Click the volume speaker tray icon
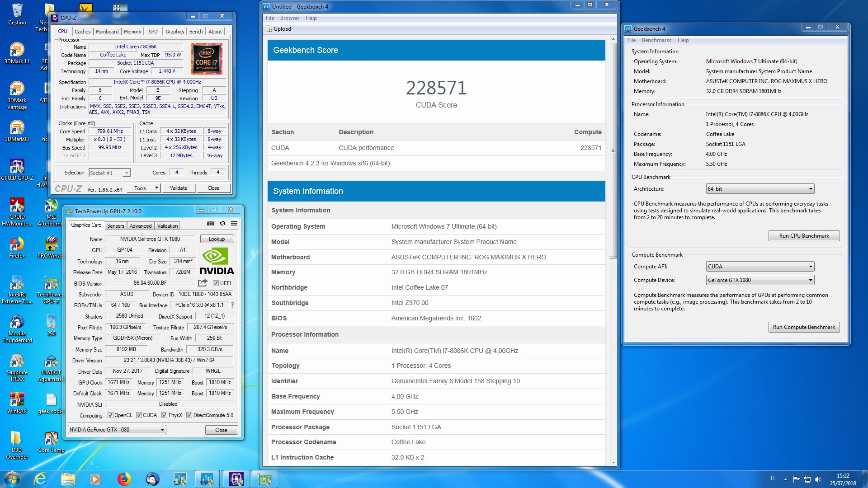 [818, 479]
